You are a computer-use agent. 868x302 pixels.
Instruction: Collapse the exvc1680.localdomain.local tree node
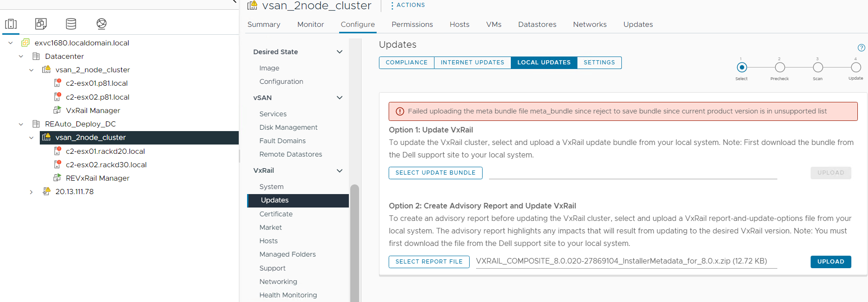(11, 43)
